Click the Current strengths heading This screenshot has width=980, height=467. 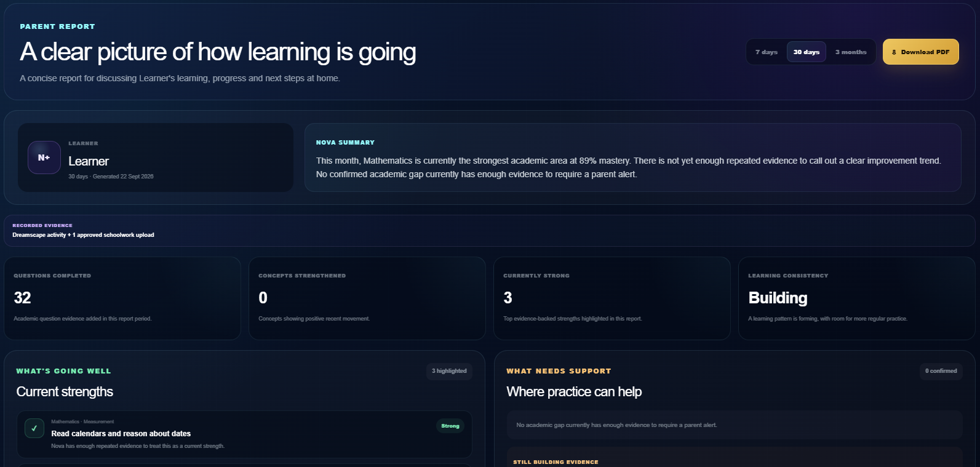tap(65, 392)
